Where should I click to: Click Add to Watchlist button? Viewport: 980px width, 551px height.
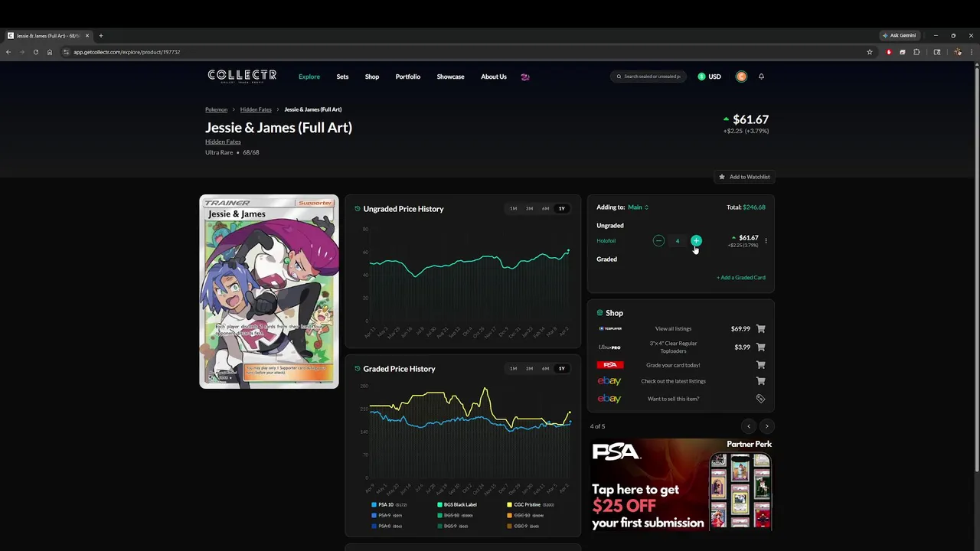click(744, 177)
